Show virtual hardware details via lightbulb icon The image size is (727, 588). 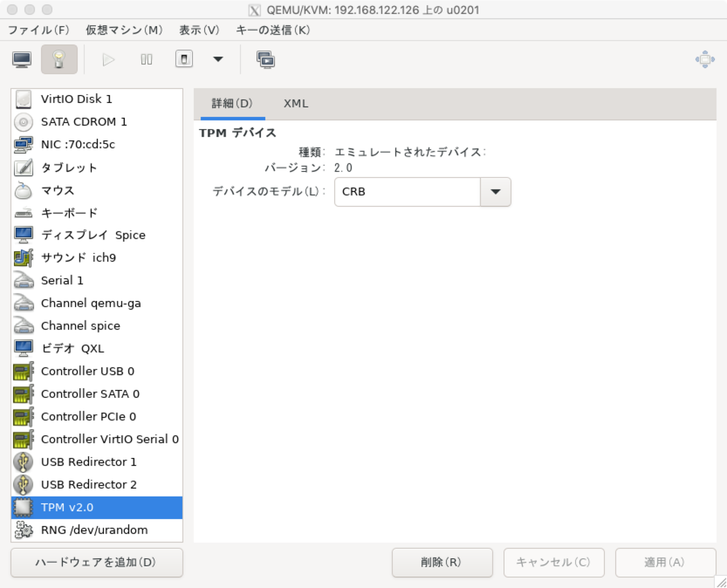59,59
